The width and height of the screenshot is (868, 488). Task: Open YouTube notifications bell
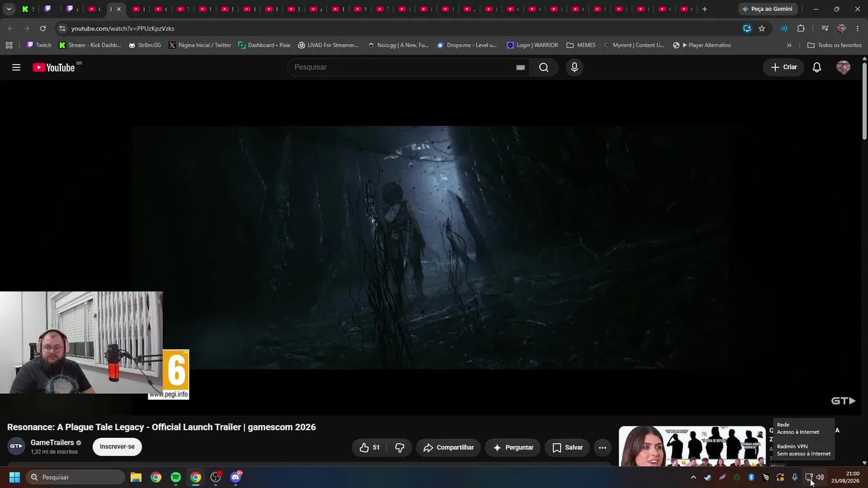[817, 67]
